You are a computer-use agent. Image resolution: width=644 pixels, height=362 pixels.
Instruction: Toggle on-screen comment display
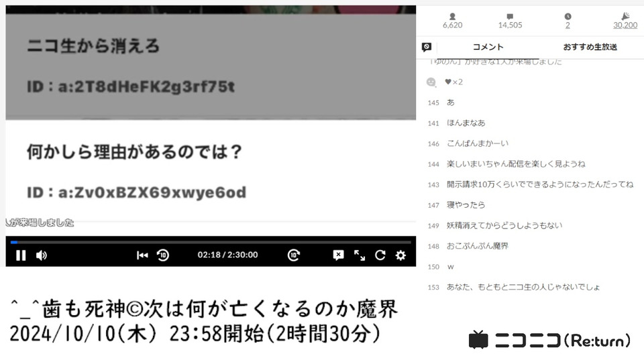(x=338, y=255)
